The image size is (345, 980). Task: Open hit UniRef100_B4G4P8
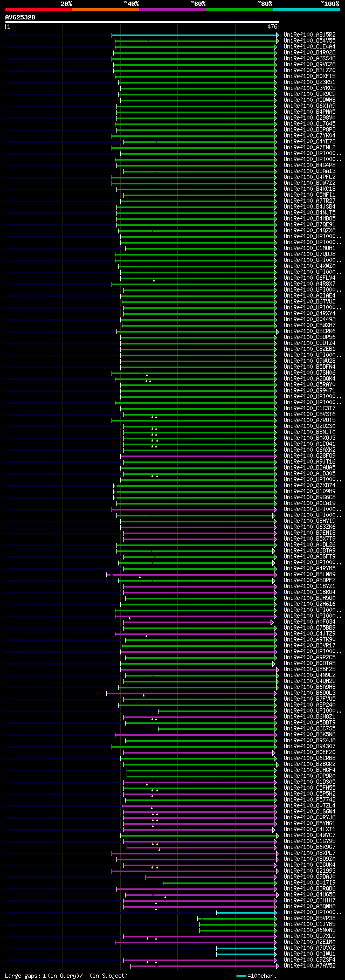(309, 165)
